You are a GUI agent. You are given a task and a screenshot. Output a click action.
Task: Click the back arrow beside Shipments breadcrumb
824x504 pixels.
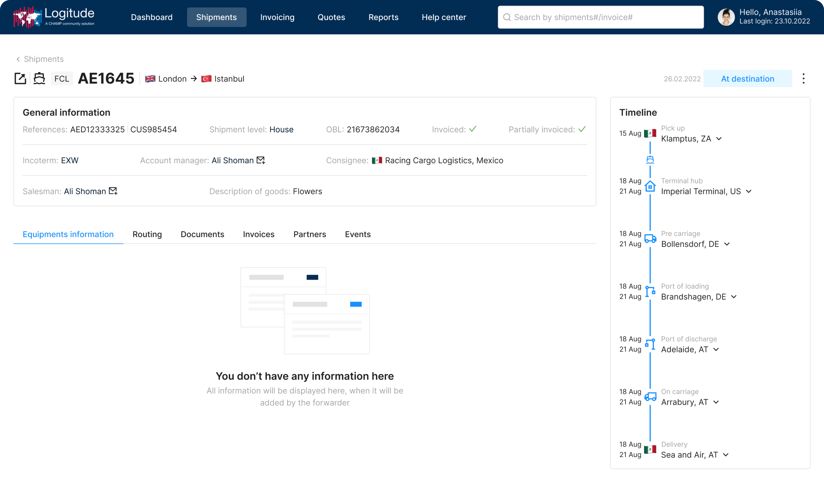(18, 59)
